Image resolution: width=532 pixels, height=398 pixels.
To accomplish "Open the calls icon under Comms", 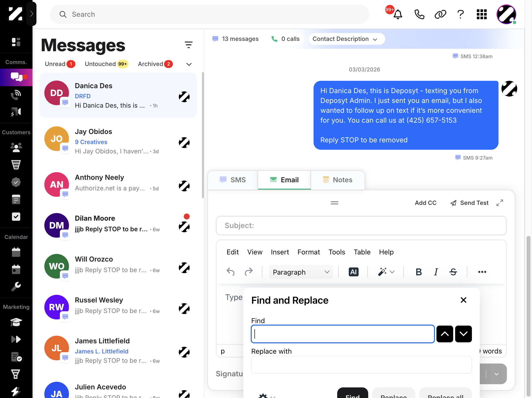I will (x=16, y=95).
